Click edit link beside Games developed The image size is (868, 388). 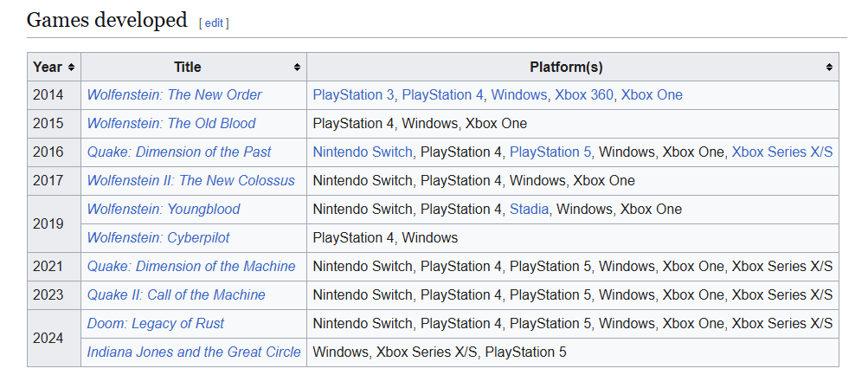pos(214,23)
